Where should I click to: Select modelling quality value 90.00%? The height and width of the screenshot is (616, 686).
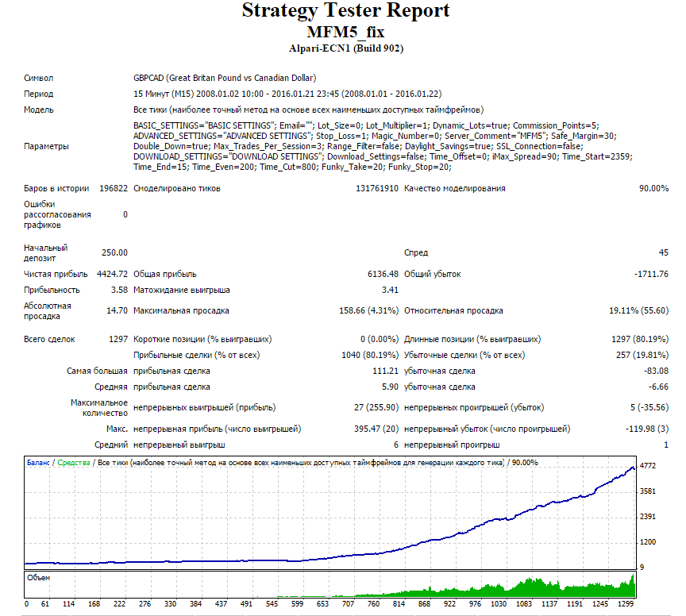[653, 189]
